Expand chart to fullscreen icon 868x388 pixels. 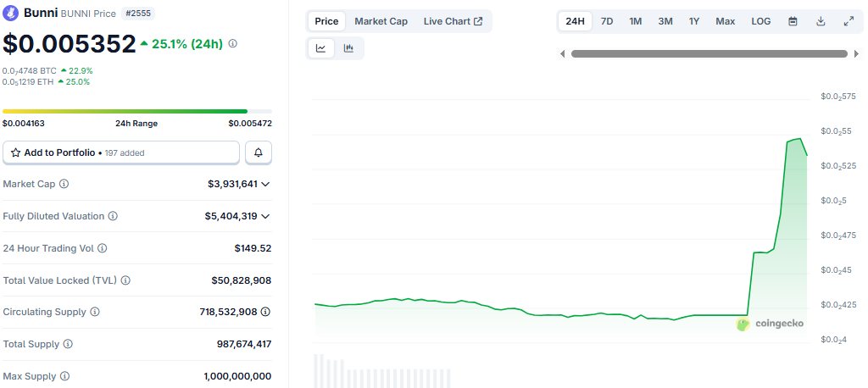pyautogui.click(x=849, y=21)
